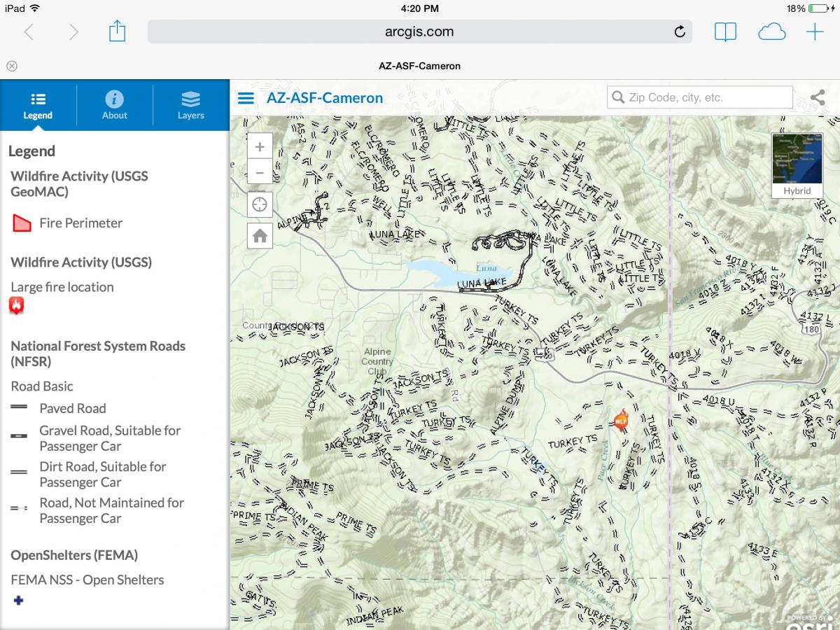Show iCloud tabs
The height and width of the screenshot is (630, 840).
(x=771, y=31)
